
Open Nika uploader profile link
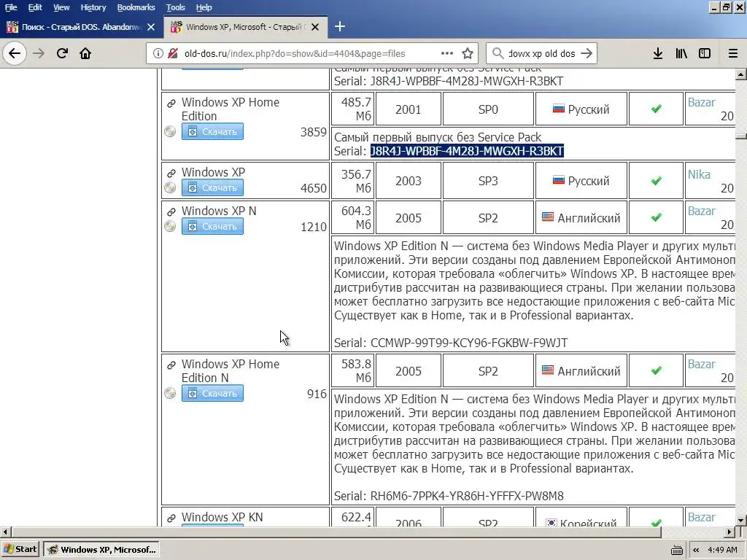pyautogui.click(x=699, y=175)
